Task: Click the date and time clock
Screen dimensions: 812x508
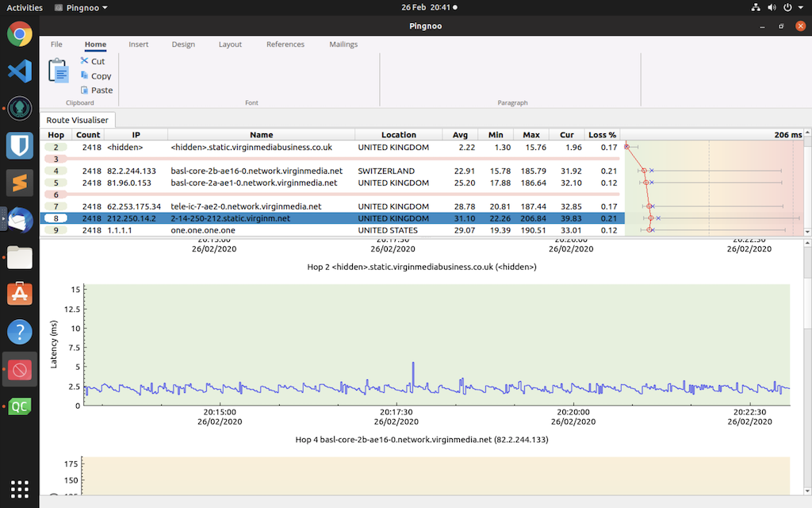Action: pyautogui.click(x=429, y=7)
